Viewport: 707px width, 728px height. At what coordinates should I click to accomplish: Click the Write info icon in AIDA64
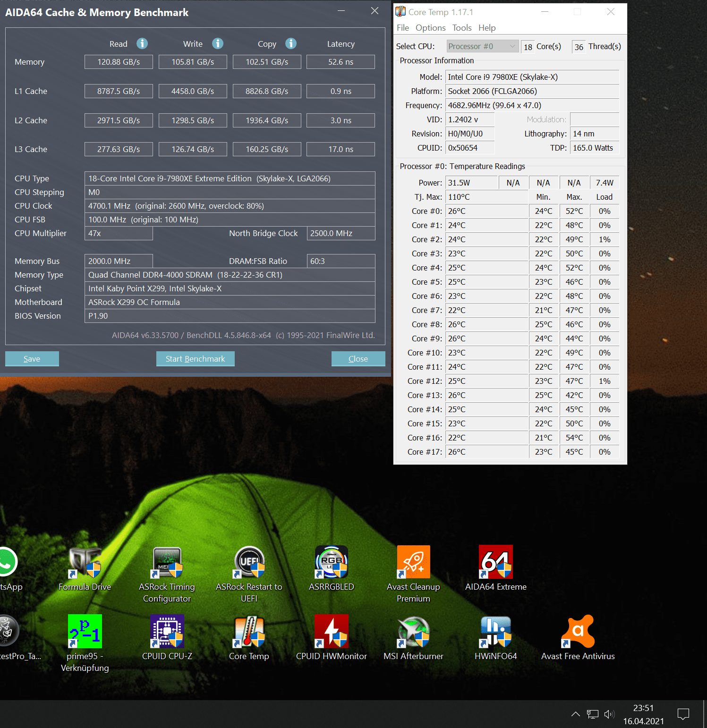218,43
